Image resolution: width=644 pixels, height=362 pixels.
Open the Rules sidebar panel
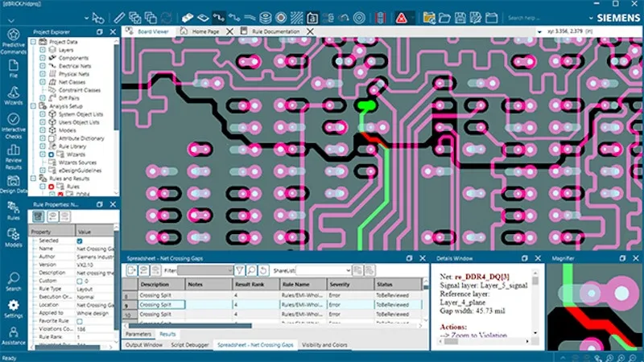pos(13,211)
